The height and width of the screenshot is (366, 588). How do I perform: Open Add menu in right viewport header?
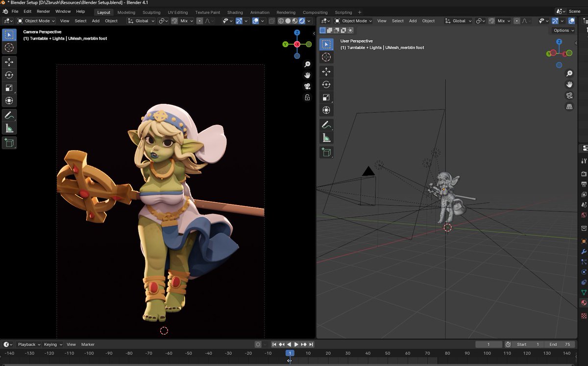click(x=413, y=21)
